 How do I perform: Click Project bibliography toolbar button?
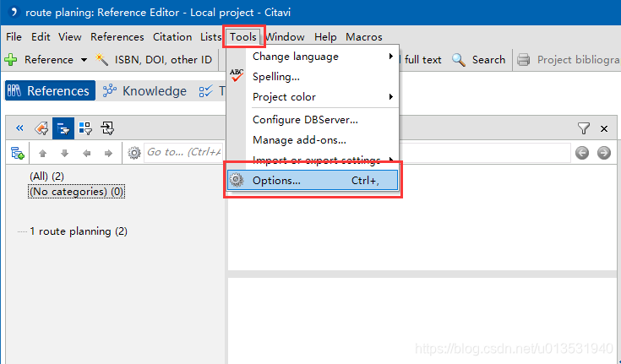pos(569,60)
